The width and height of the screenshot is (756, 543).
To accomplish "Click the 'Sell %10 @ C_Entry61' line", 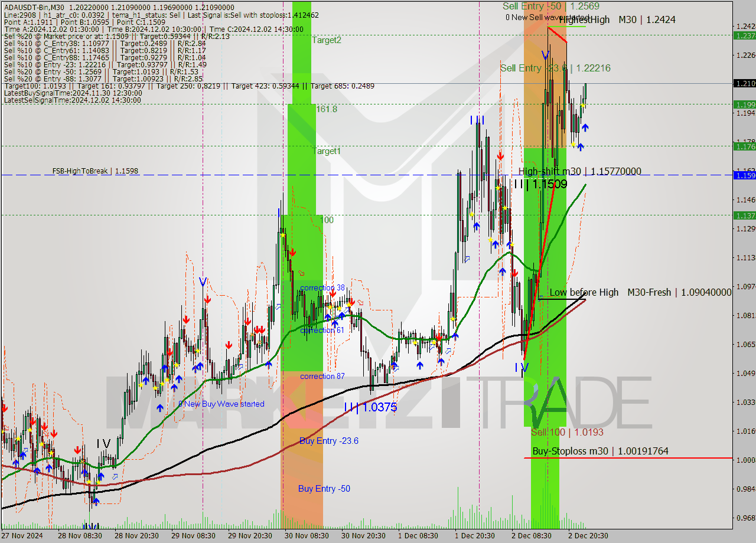I will 105,51.
